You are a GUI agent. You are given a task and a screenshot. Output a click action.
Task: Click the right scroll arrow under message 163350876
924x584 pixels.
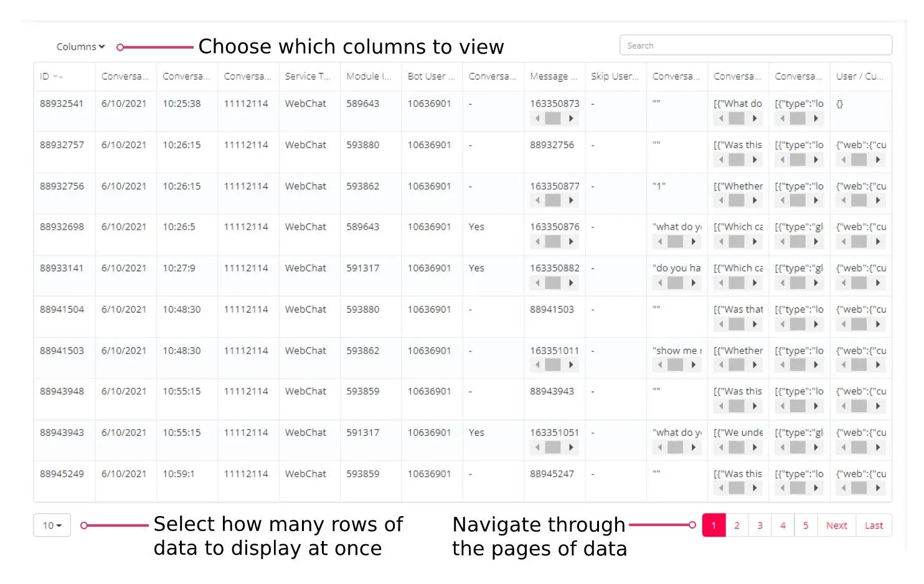click(570, 242)
